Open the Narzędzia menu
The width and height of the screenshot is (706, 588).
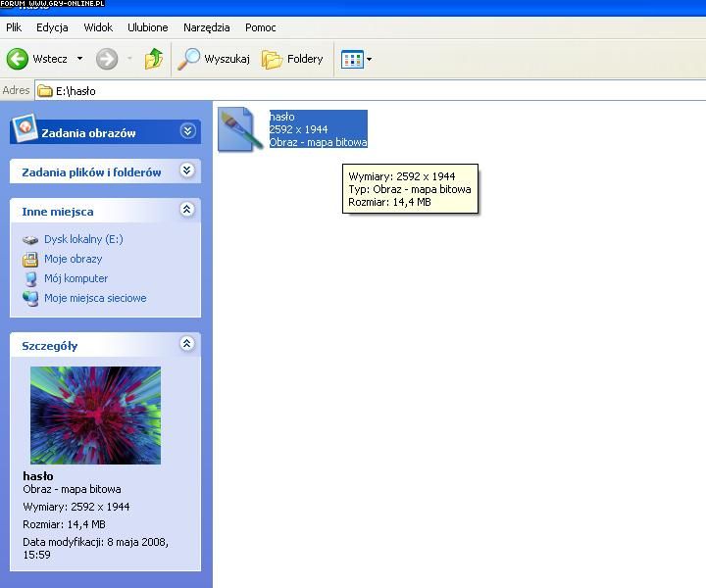point(206,27)
